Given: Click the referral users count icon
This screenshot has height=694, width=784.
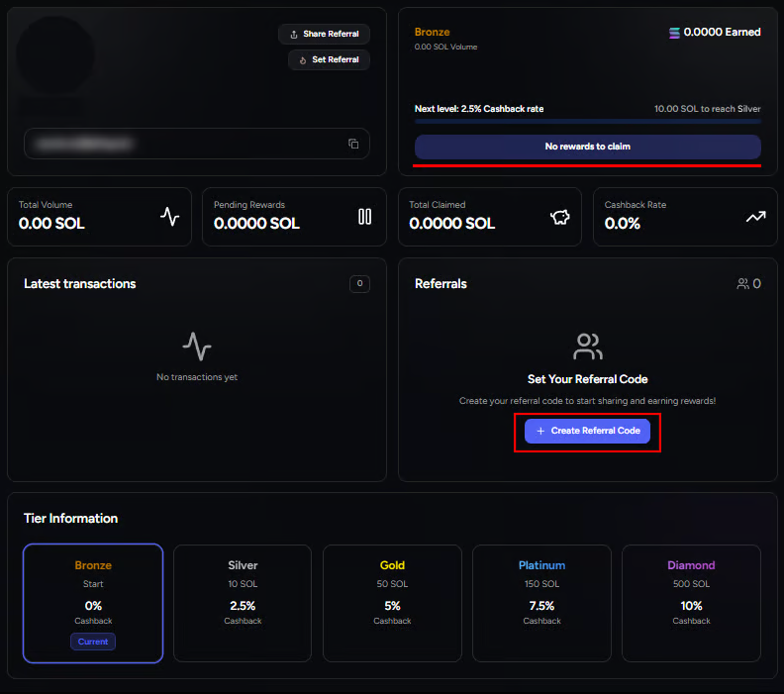Looking at the screenshot, I should pyautogui.click(x=742, y=283).
